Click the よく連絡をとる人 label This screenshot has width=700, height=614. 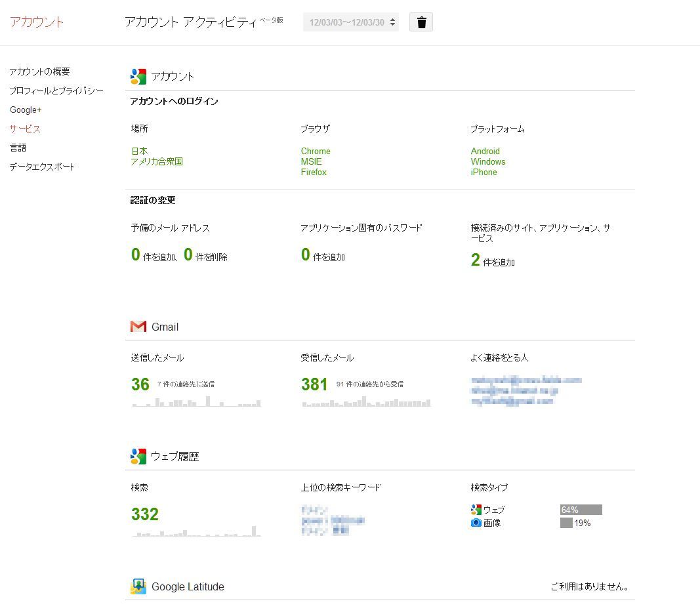coord(499,358)
